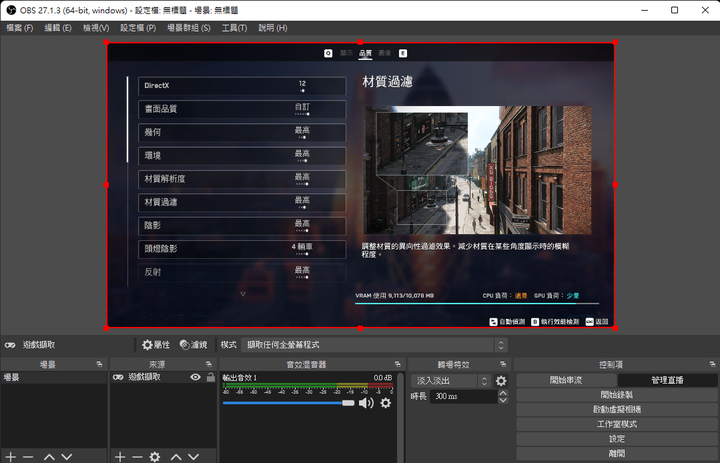Viewport: 720px width, 463px height.
Task: Click the 品質 tab in game preview
Action: point(366,53)
